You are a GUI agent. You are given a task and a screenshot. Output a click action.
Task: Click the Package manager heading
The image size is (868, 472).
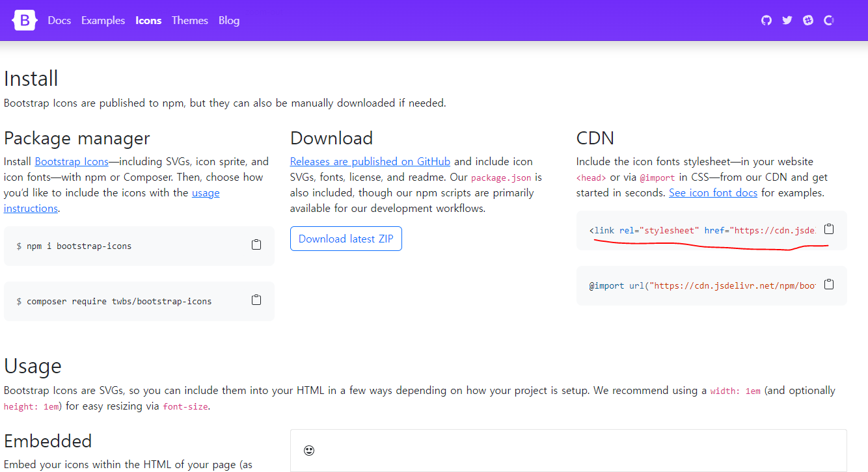point(77,138)
